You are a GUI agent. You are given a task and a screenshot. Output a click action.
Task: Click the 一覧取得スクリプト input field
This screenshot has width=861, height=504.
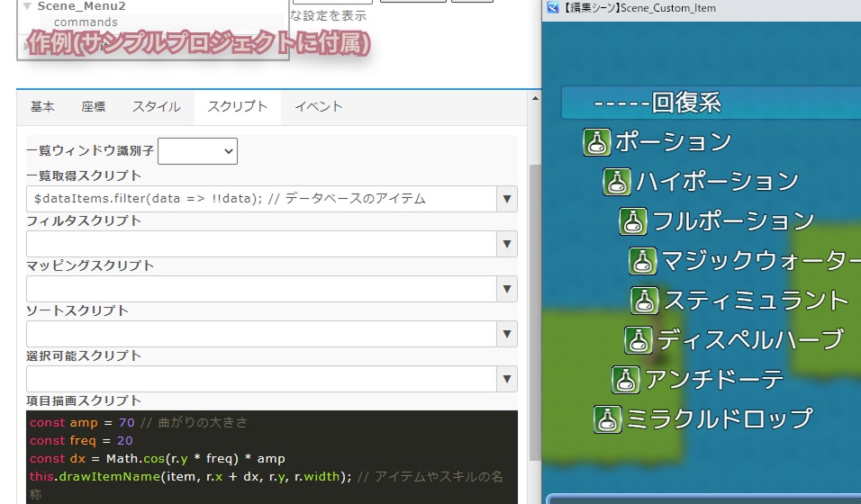[261, 199]
